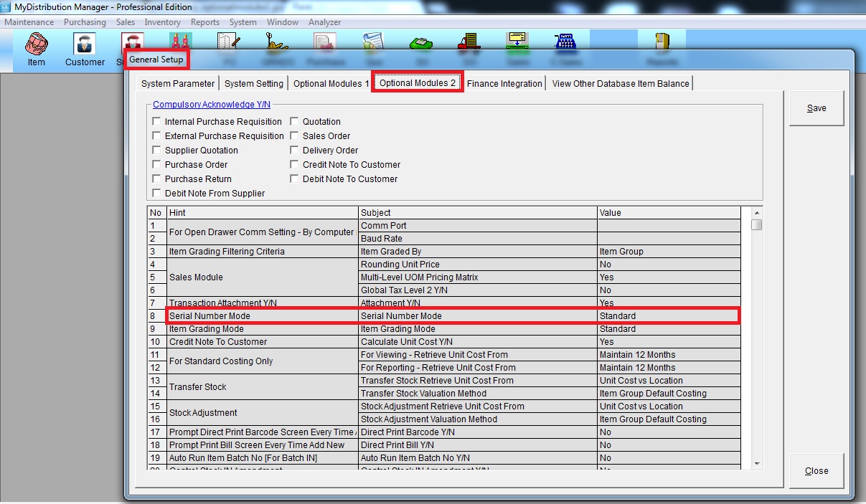Switch to the System Parameter tab
Viewport: 866px width, 504px height.
point(177,84)
